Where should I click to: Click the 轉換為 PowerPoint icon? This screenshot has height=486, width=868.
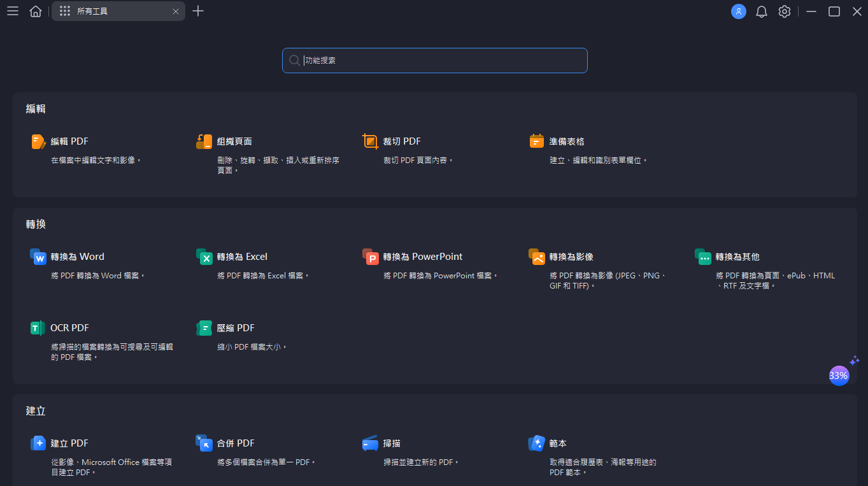pyautogui.click(x=371, y=257)
